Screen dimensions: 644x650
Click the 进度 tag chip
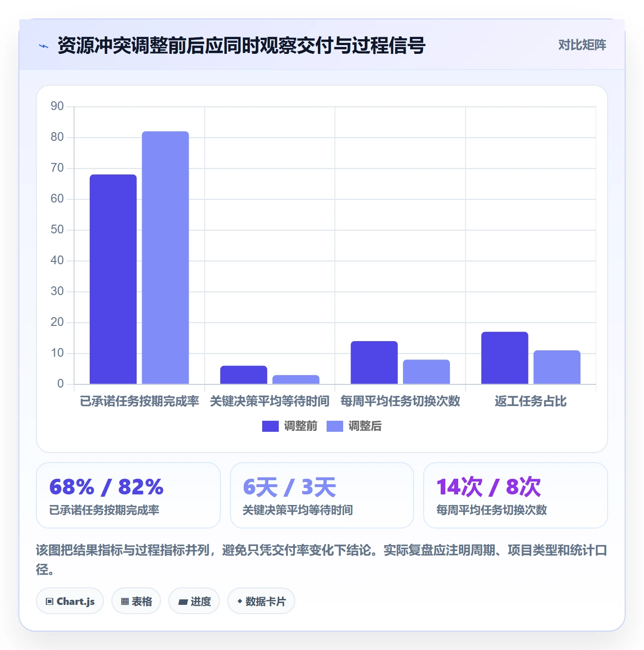tap(194, 601)
